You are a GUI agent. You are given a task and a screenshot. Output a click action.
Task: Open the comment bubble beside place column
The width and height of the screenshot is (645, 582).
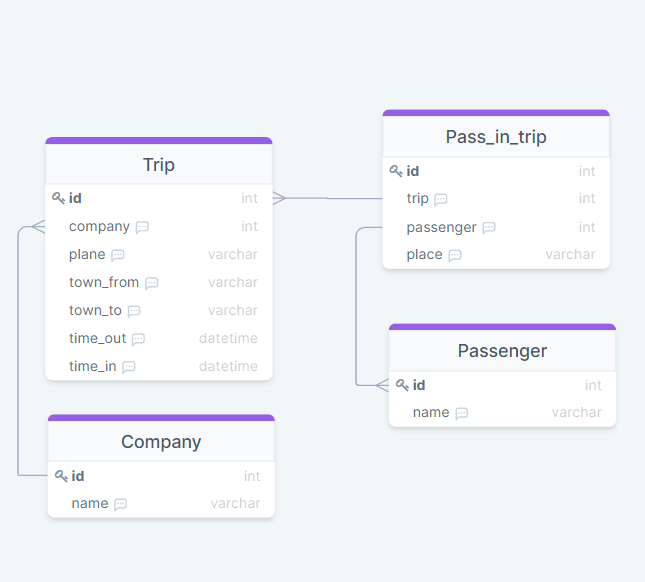(455, 255)
